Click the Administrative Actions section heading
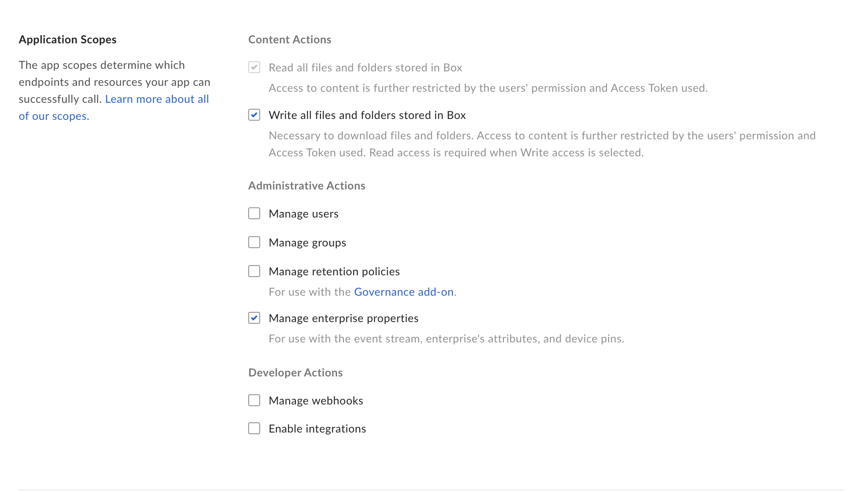 click(x=306, y=186)
